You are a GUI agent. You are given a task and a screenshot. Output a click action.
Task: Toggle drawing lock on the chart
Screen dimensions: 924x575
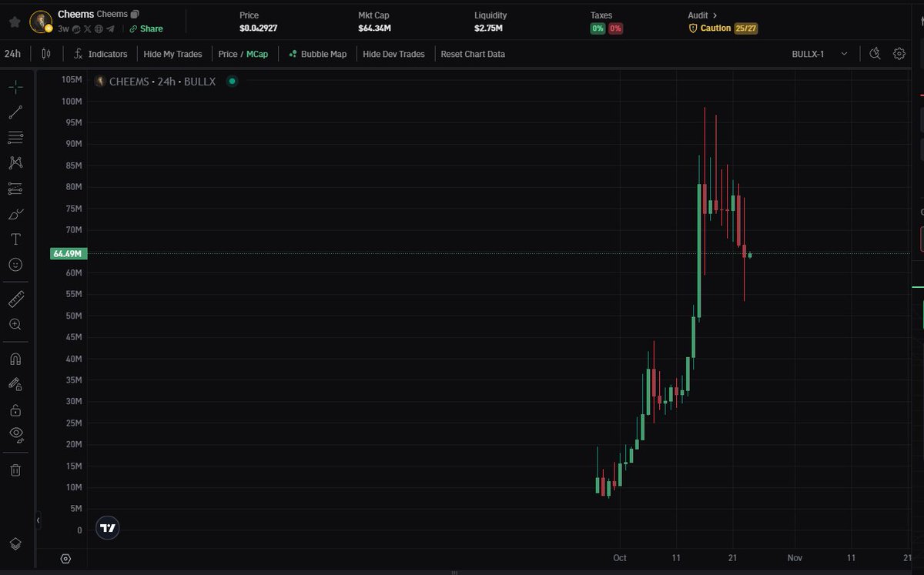(x=15, y=410)
